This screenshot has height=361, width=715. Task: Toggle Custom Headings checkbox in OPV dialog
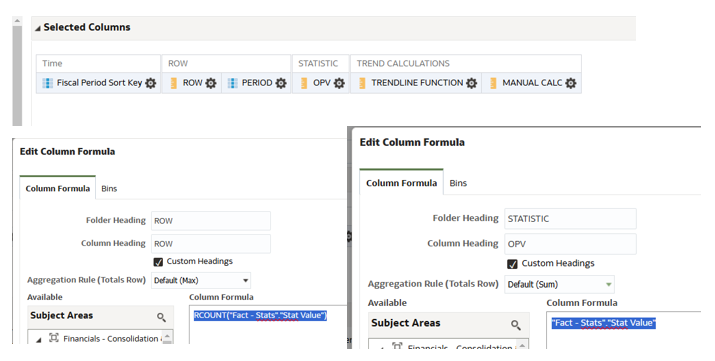point(513,264)
